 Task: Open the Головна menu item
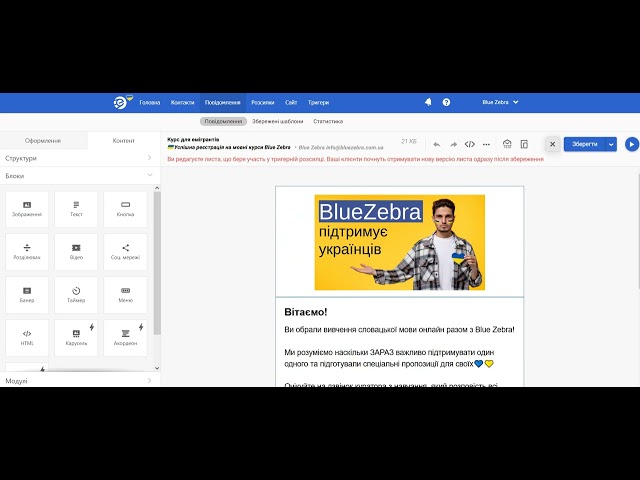[x=150, y=102]
